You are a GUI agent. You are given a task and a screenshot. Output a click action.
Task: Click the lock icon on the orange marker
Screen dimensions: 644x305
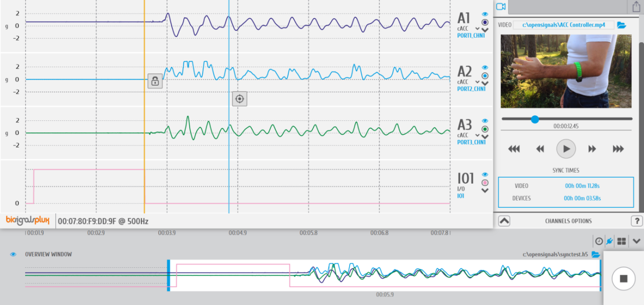(155, 81)
